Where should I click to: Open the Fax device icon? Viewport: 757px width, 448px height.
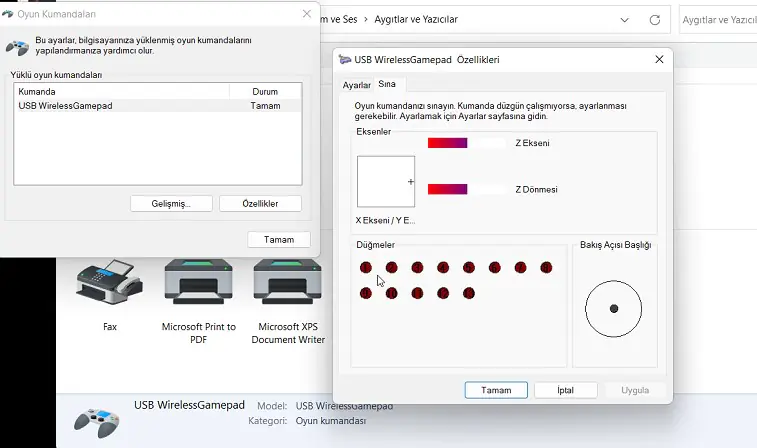tap(109, 284)
